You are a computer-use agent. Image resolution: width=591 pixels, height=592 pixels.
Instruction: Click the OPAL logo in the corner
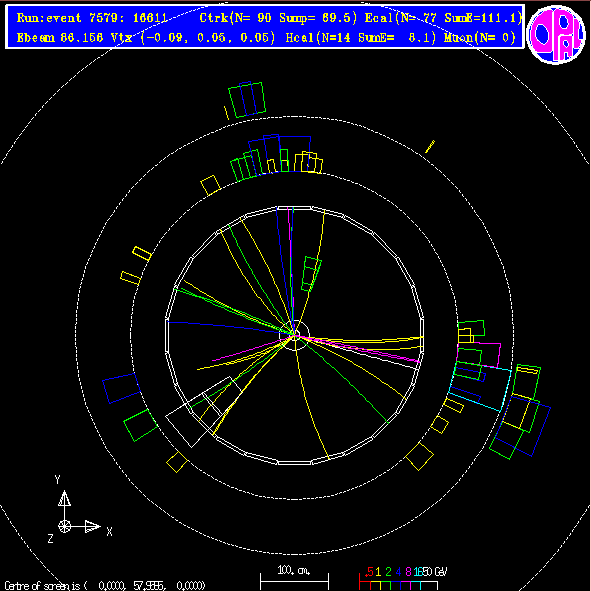556,35
